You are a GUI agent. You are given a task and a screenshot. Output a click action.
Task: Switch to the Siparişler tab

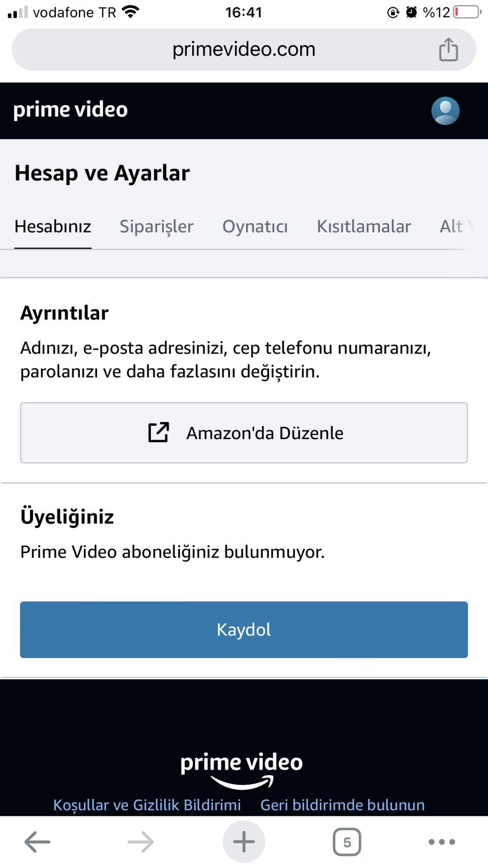click(x=156, y=227)
